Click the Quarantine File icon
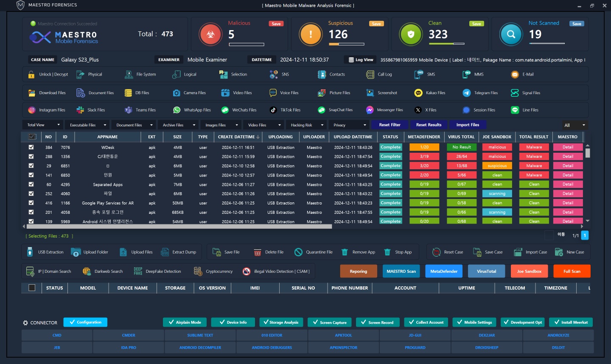 [298, 252]
